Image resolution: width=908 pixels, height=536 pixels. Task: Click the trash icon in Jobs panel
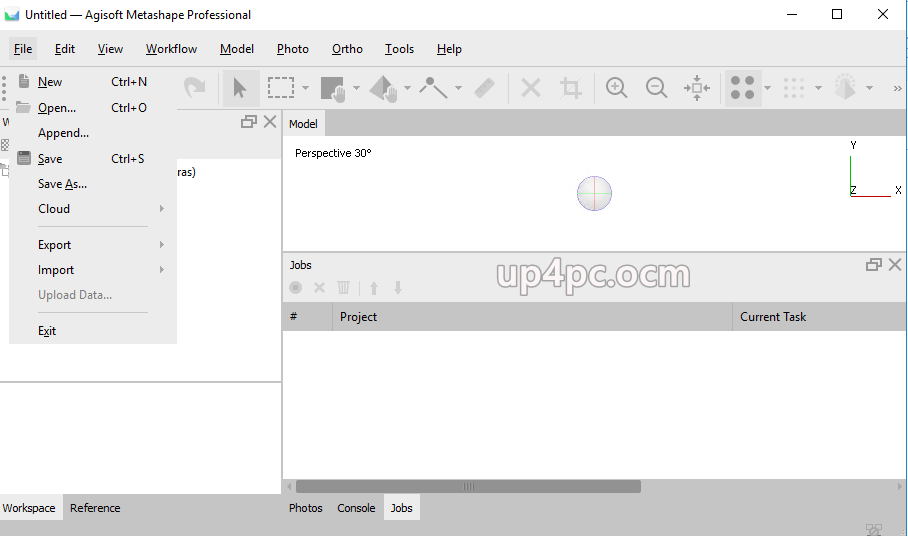[343, 287]
